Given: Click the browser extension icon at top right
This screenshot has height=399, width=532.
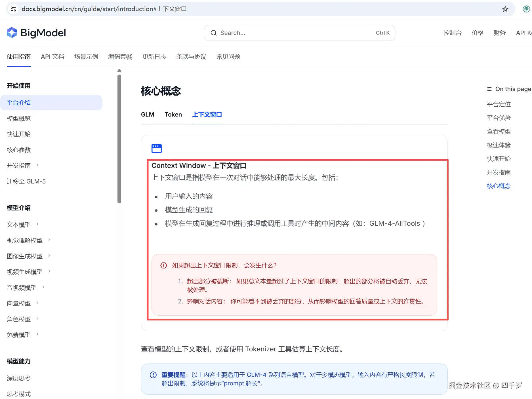Looking at the screenshot, I should coord(526,9).
